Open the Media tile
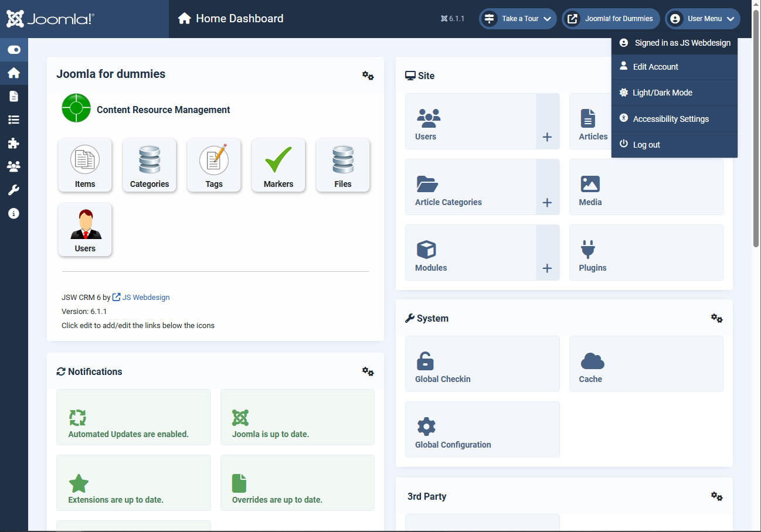This screenshot has height=532, width=761. [646, 187]
